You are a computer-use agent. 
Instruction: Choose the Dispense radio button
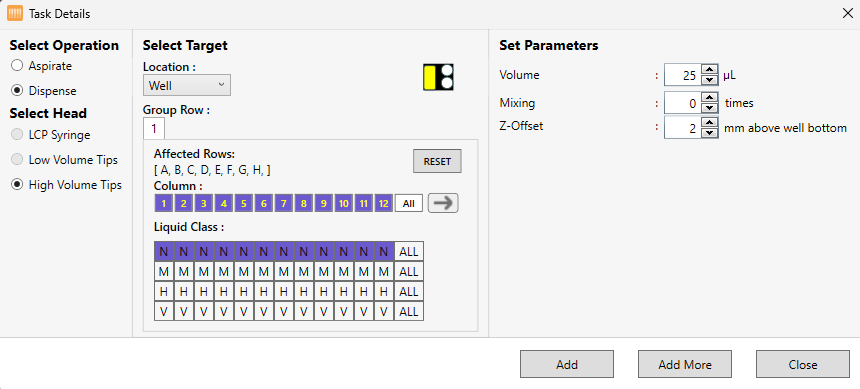(x=17, y=91)
